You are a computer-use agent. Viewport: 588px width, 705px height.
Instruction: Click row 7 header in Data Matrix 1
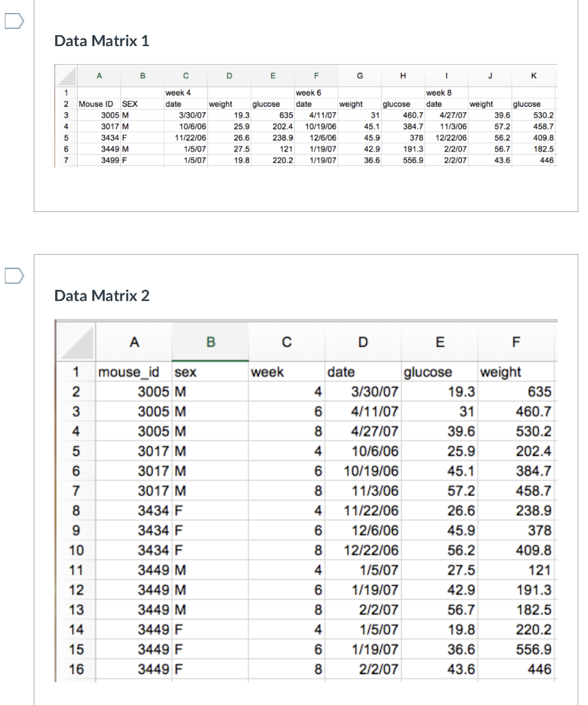[66, 160]
